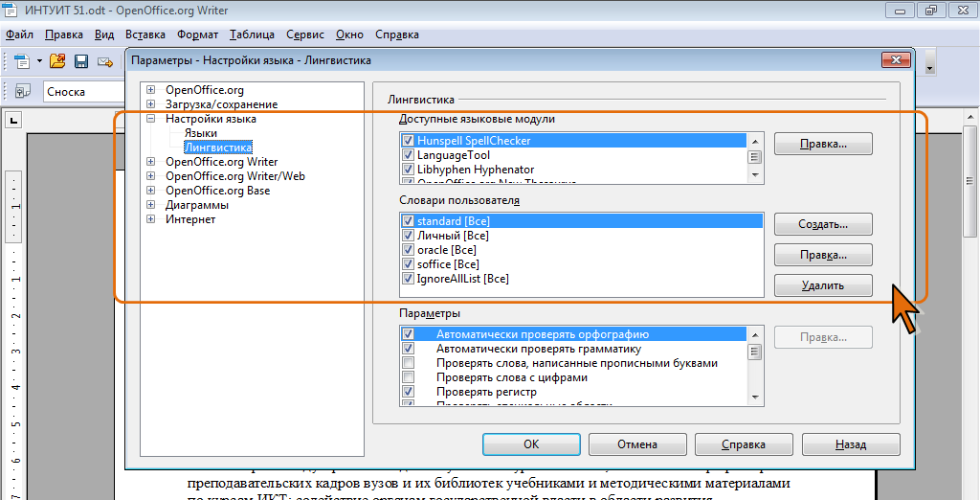Uncheck the LanguageTool module checkbox
Viewport: 980px width, 500px height.
pyautogui.click(x=409, y=155)
